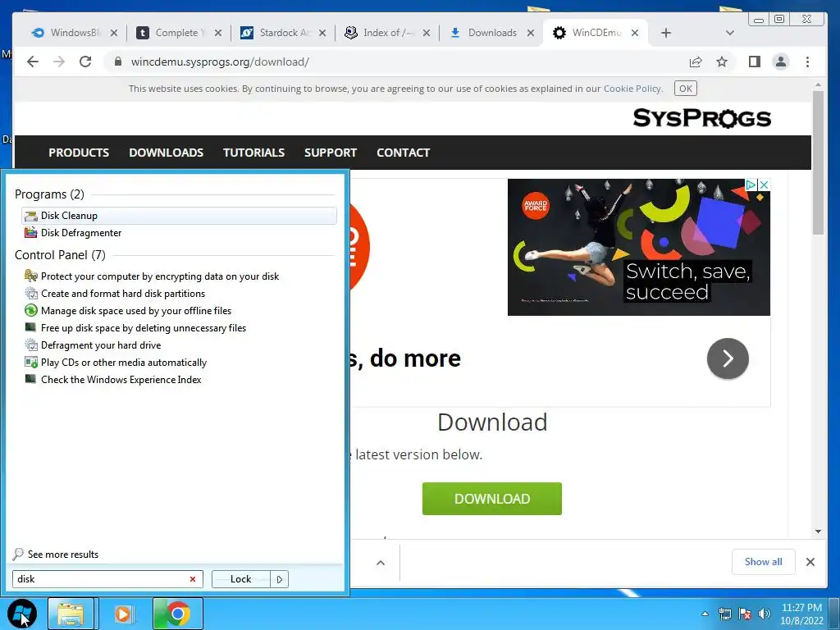Click the network icon in system tray
Viewport: 840px width, 630px height.
click(725, 614)
